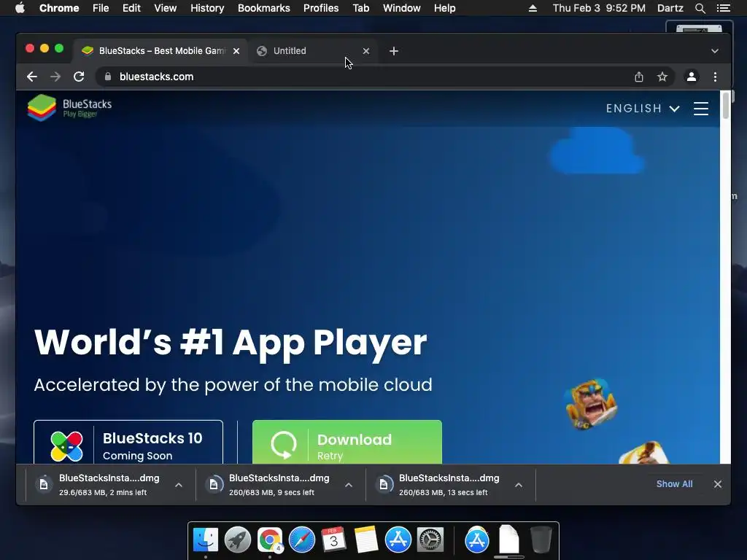Open the Chrome application menu
Viewport: 747px width, 560px height.
59,8
